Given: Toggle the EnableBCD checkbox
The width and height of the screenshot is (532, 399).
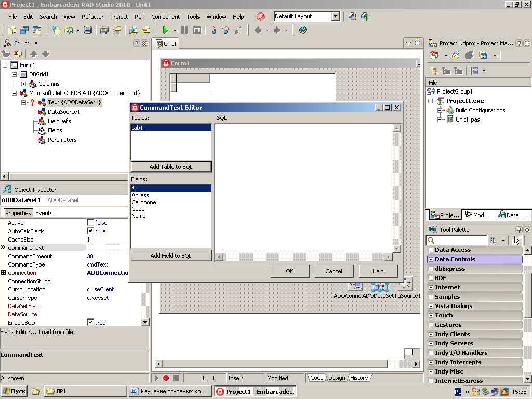Looking at the screenshot, I should tap(90, 322).
